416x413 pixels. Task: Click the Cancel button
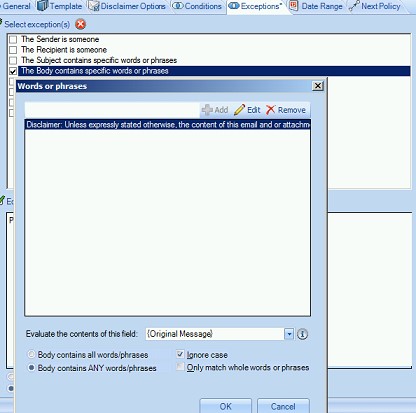point(283,406)
